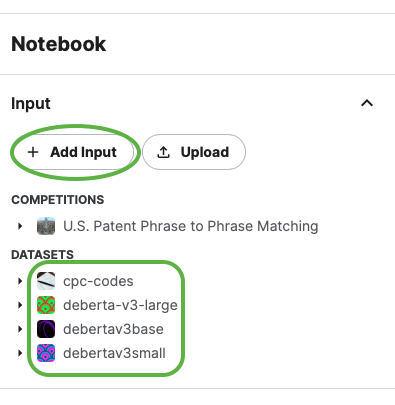The width and height of the screenshot is (395, 405).
Task: Select the deberta-v3-large dataset label
Action: click(x=120, y=305)
